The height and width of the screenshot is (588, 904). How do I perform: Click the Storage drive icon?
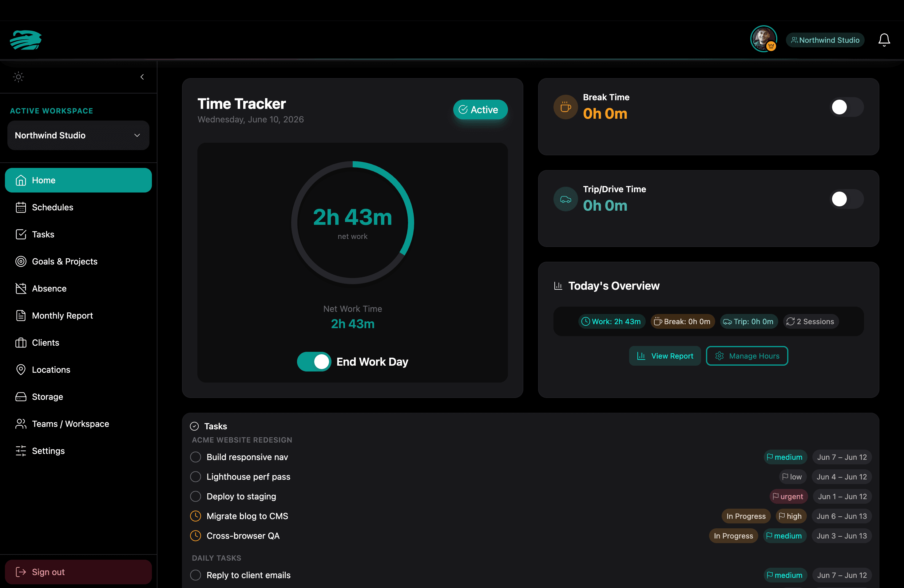point(21,396)
